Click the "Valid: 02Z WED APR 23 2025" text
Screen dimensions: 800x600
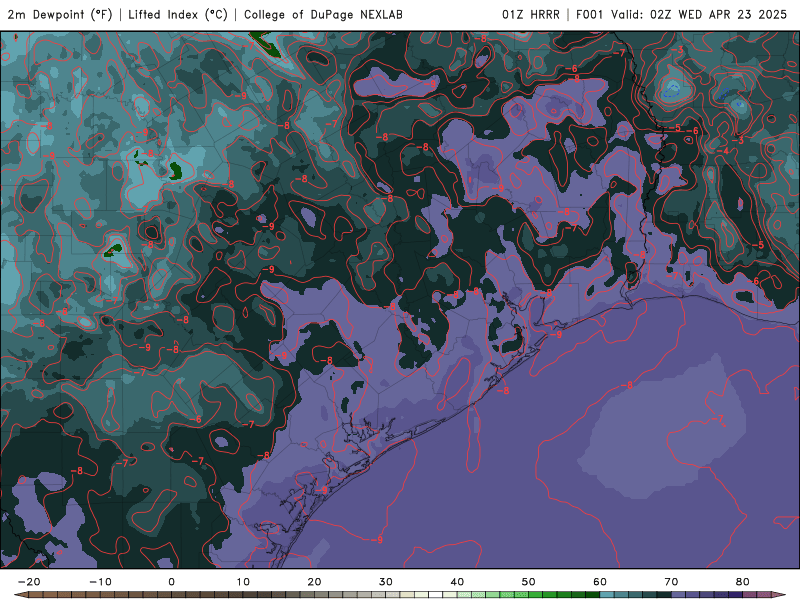pyautogui.click(x=699, y=15)
